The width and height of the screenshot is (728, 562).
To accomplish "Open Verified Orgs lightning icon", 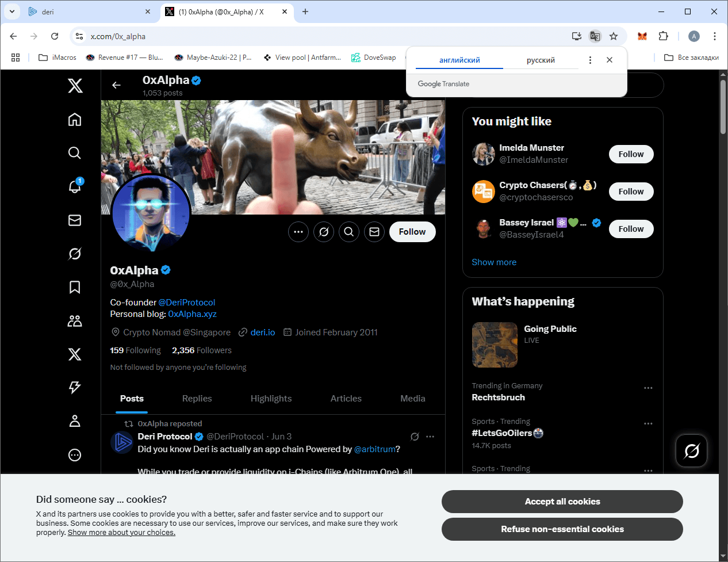I will [75, 387].
